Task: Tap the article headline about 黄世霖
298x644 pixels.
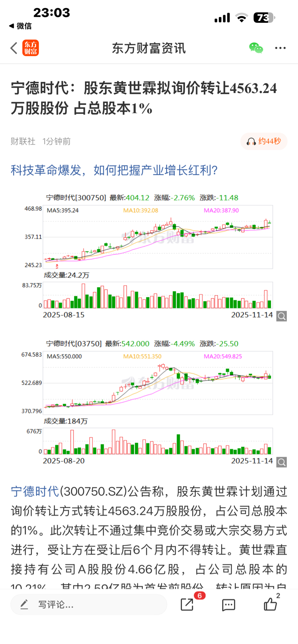Action: 144,98
